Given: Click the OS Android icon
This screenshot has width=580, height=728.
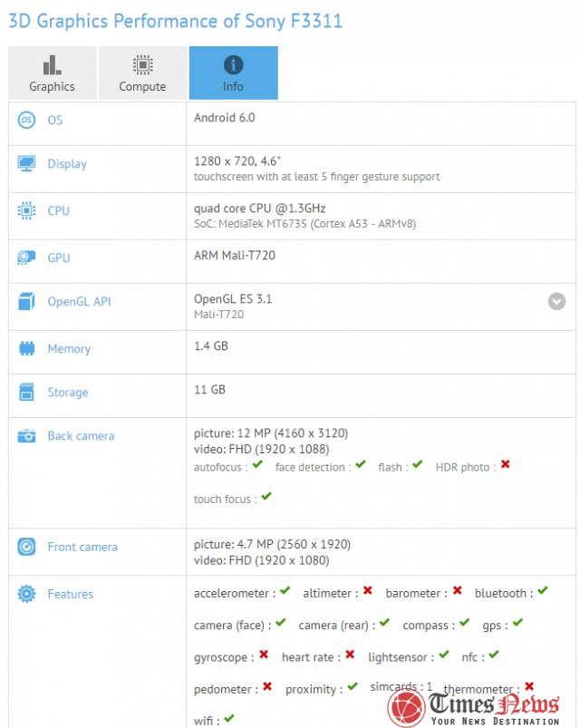Looking at the screenshot, I should pos(26,120).
